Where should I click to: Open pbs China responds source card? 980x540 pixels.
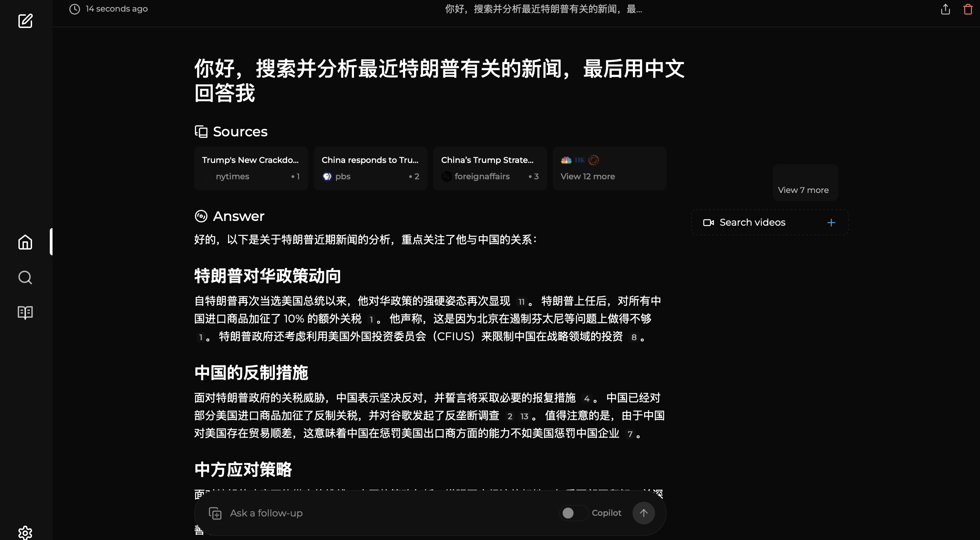pyautogui.click(x=370, y=168)
